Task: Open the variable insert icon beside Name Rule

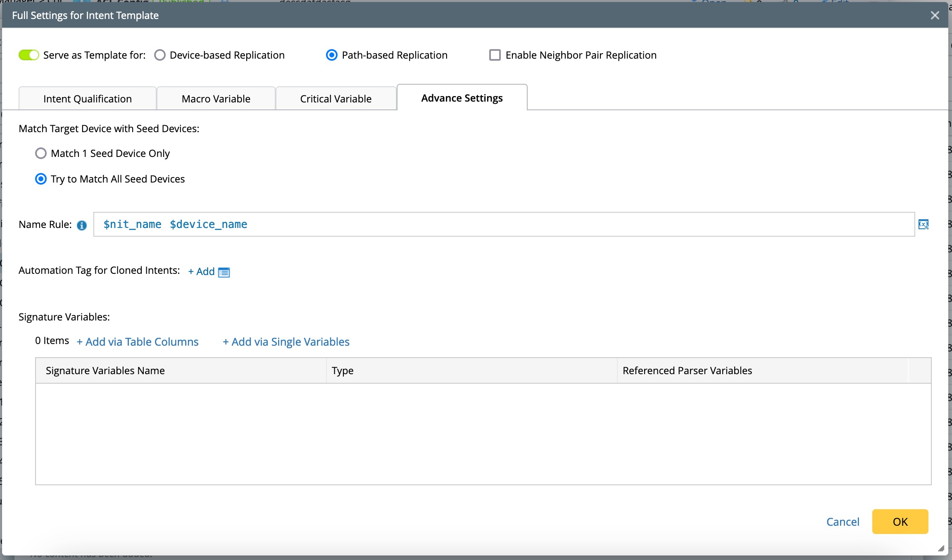Action: tap(923, 224)
